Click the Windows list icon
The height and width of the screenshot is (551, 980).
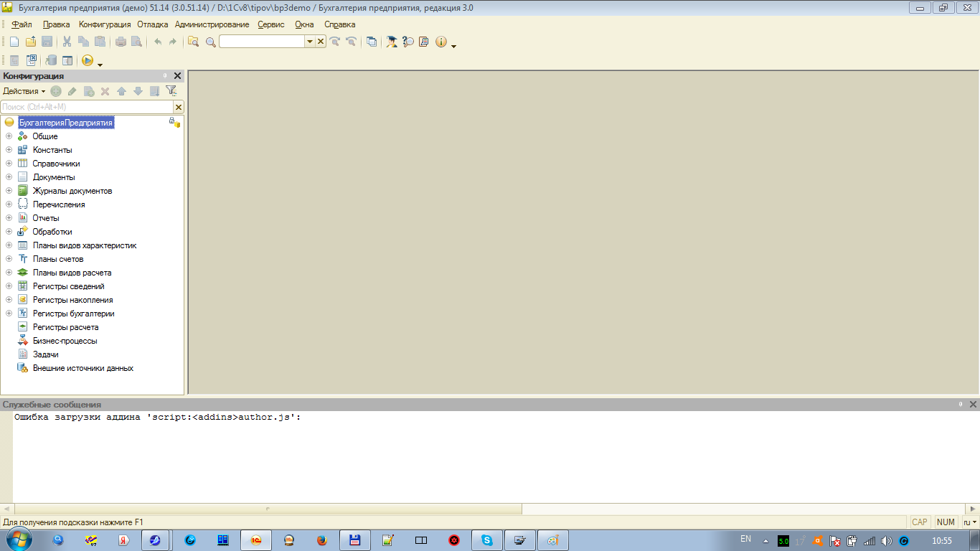pyautogui.click(x=371, y=42)
